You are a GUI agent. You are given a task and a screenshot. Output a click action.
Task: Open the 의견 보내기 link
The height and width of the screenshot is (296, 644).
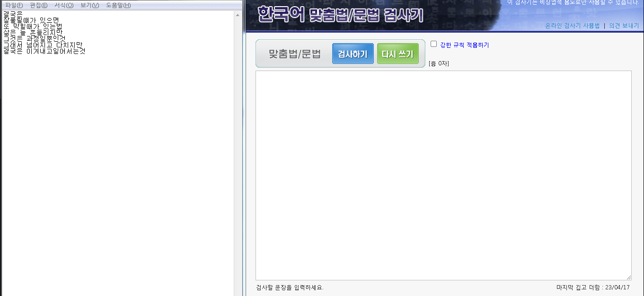pyautogui.click(x=624, y=26)
